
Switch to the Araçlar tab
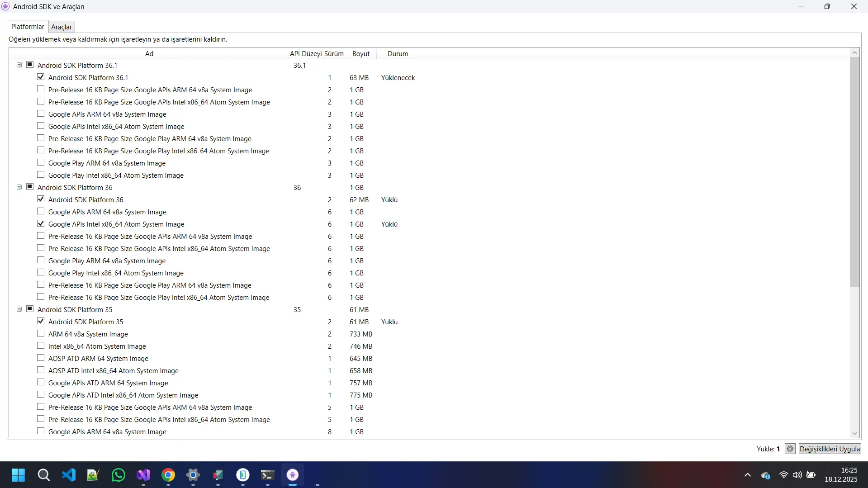(62, 27)
